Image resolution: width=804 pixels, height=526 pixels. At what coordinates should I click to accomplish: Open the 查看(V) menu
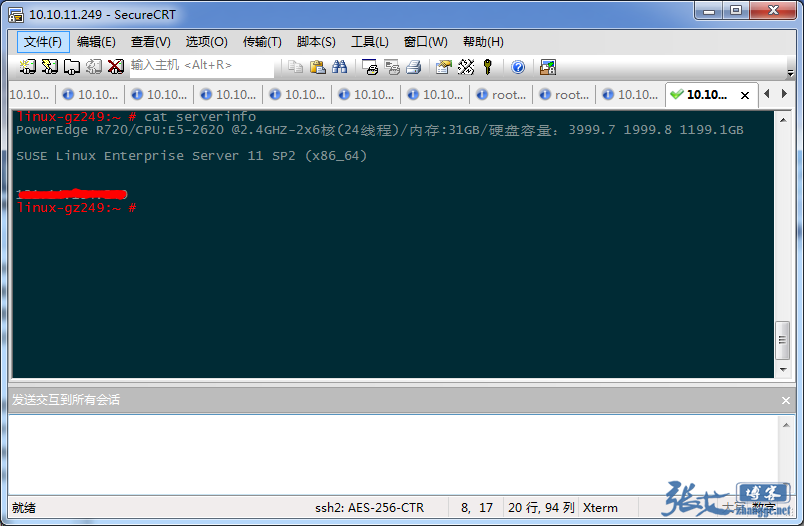coord(151,42)
